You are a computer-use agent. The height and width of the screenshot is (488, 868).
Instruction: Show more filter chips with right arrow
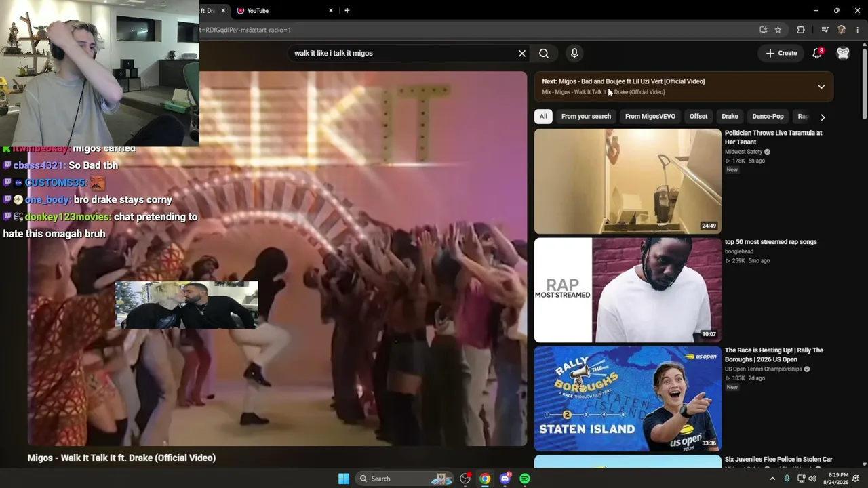823,117
